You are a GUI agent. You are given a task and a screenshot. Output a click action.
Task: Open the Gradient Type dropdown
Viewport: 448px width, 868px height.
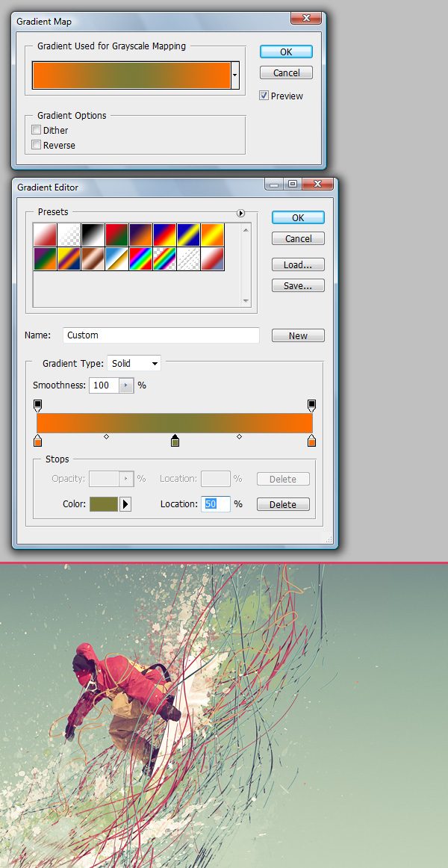click(134, 364)
